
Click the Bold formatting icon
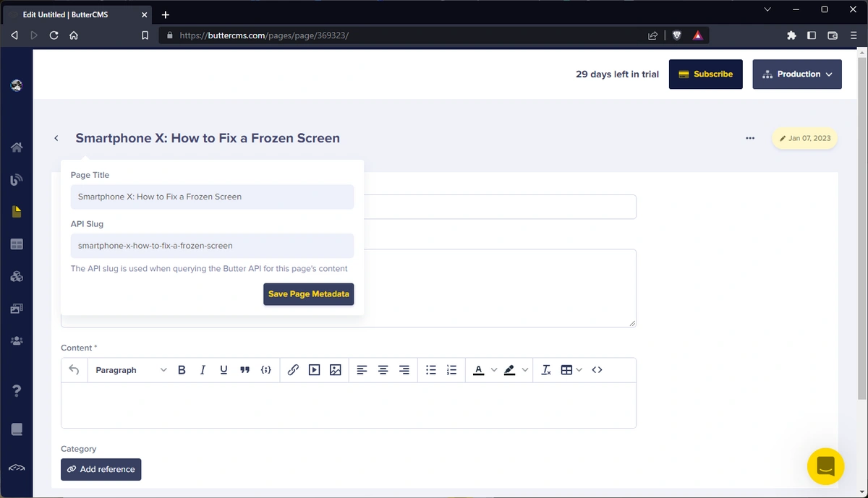182,370
